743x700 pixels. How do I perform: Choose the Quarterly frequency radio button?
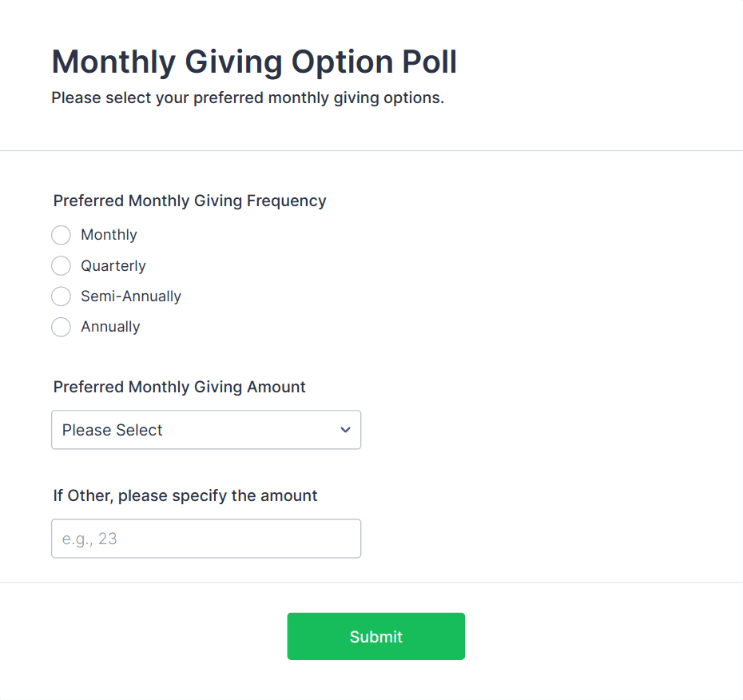(x=61, y=265)
